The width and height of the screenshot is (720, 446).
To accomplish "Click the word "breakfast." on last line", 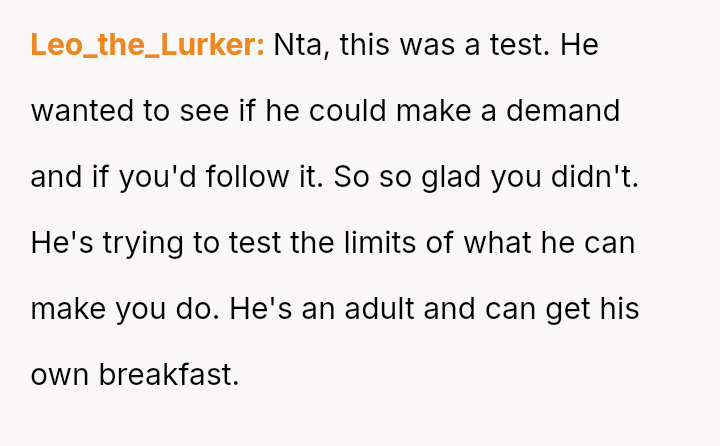I will tap(169, 374).
